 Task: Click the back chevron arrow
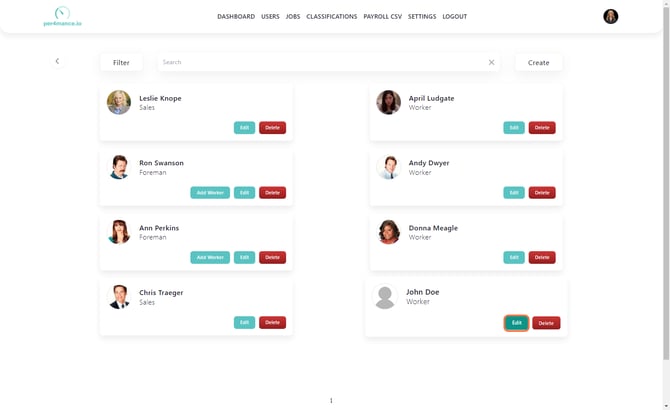[x=57, y=62]
